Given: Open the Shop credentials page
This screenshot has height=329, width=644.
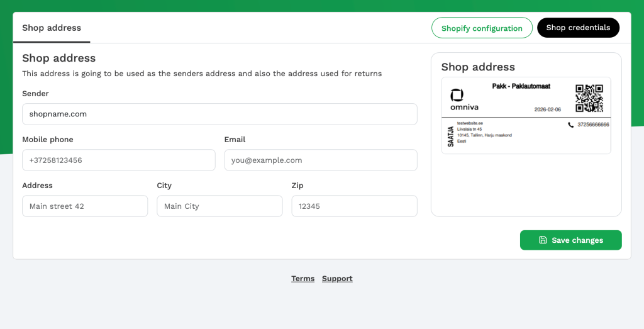Looking at the screenshot, I should pyautogui.click(x=578, y=28).
